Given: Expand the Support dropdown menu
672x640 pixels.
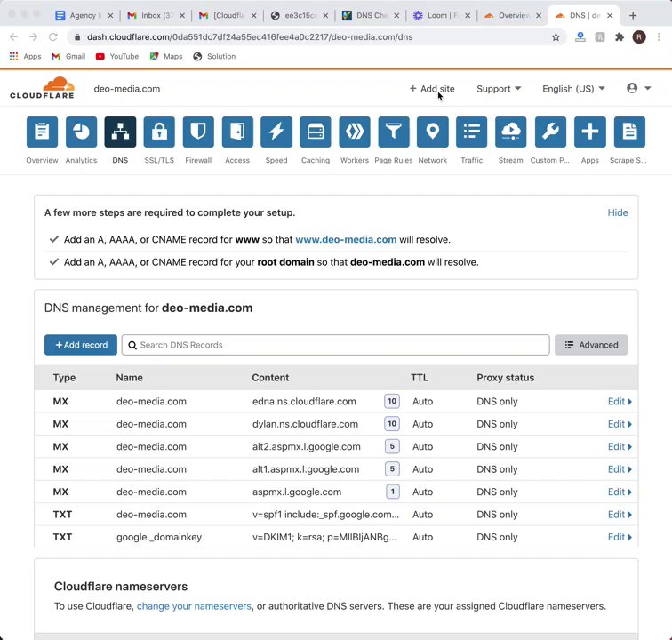Looking at the screenshot, I should [x=499, y=89].
